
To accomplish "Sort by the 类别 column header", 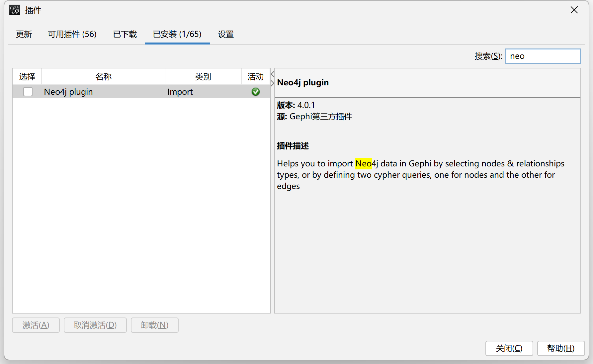I will 203,77.
